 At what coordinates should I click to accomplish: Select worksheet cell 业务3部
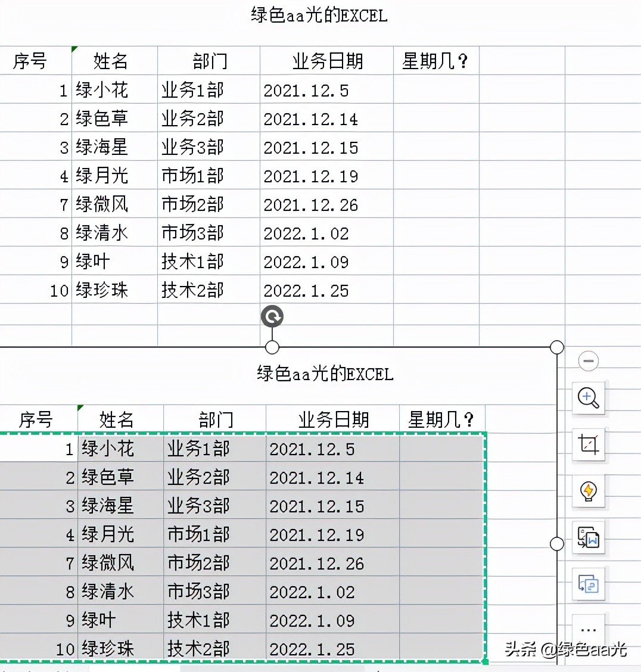pyautogui.click(x=209, y=147)
